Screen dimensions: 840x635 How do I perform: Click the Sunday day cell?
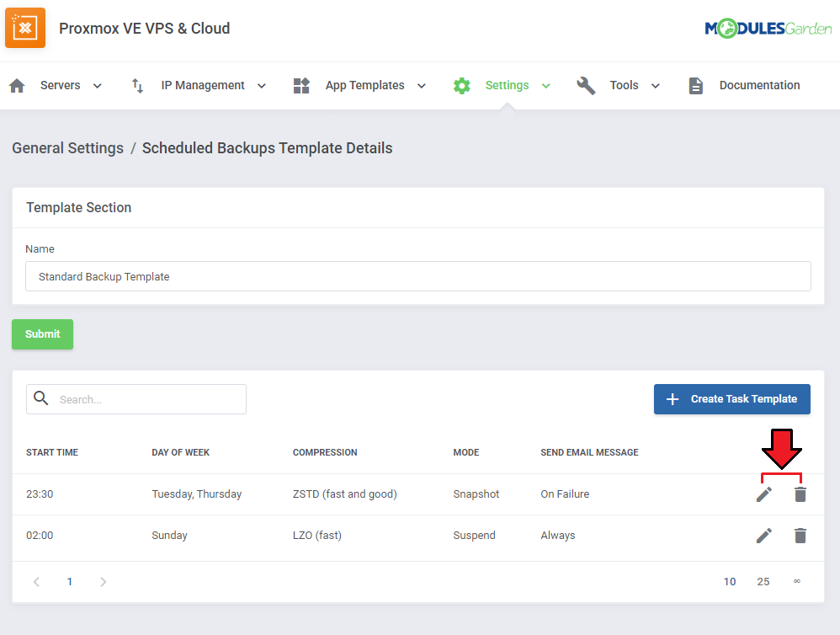169,536
